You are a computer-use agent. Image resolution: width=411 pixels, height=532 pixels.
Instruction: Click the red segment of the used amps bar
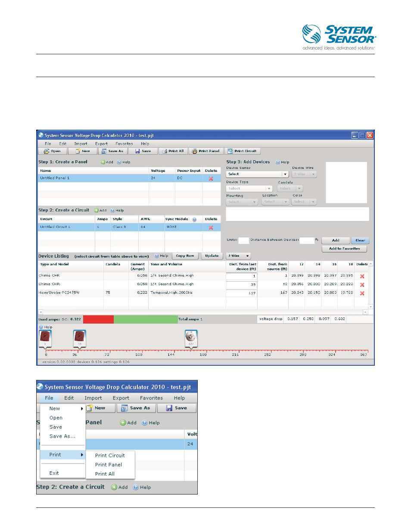pyautogui.click(x=98, y=319)
